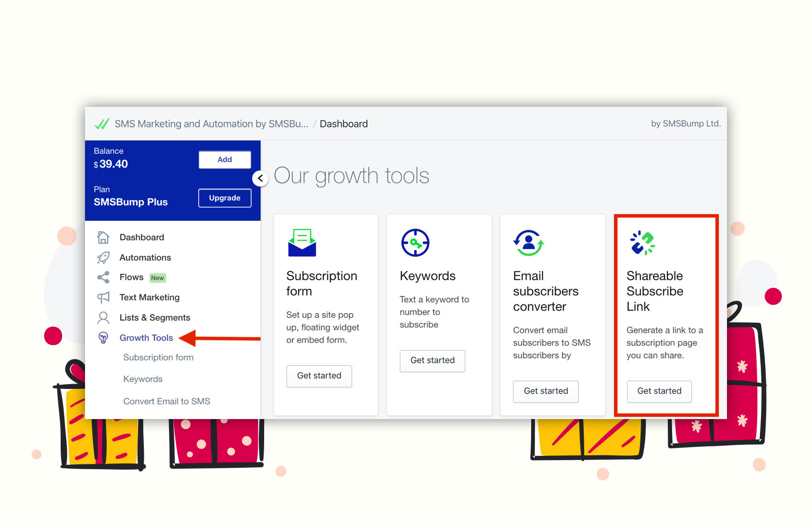Open the Automations menu item
This screenshot has width=812, height=525.
click(x=145, y=258)
